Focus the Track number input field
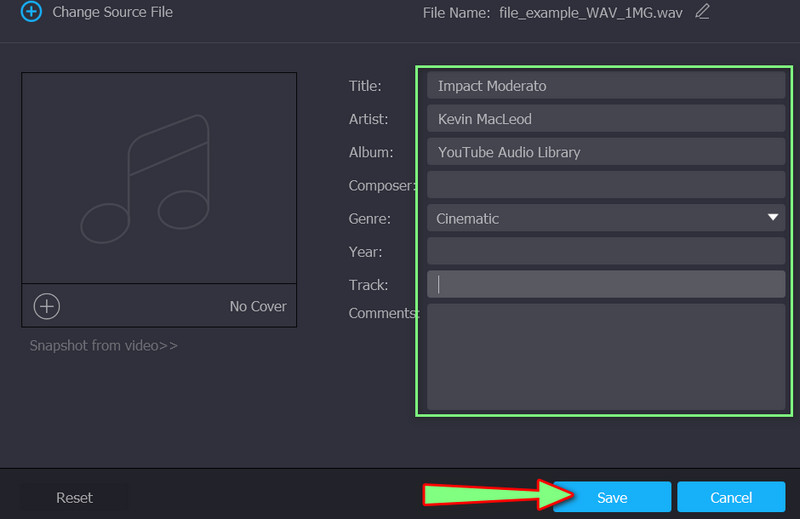This screenshot has height=519, width=800. click(605, 284)
